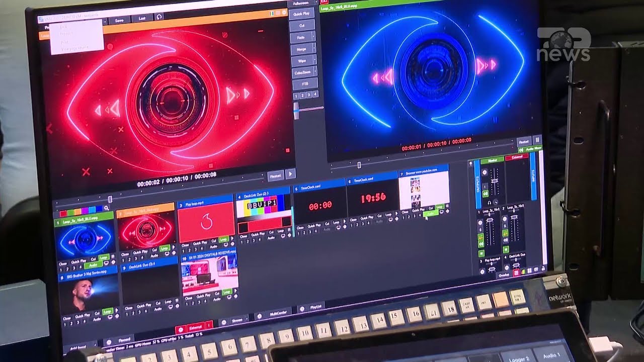The width and height of the screenshot is (644, 362).
Task: Click the search magnifier beside the color swatches
Action: [107, 208]
